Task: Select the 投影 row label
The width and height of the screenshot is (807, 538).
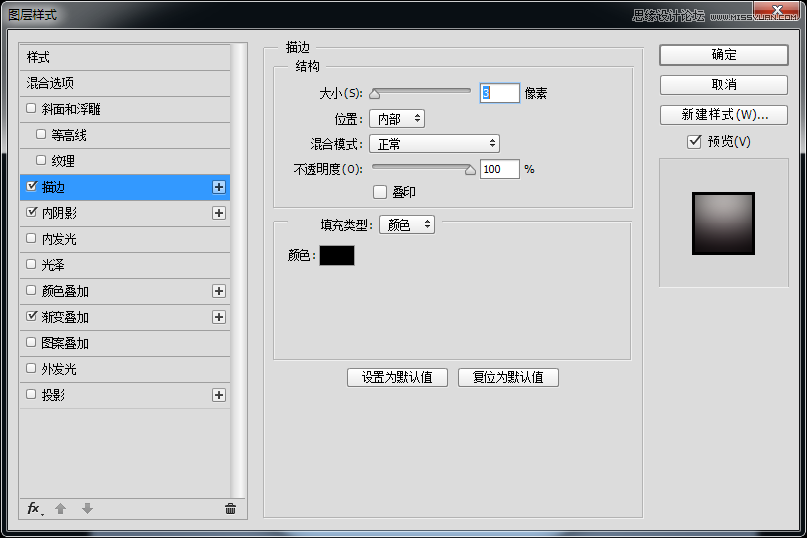Action: coord(54,395)
